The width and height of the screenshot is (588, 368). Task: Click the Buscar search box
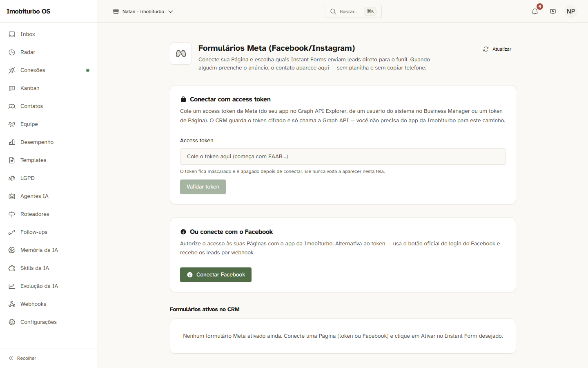353,11
